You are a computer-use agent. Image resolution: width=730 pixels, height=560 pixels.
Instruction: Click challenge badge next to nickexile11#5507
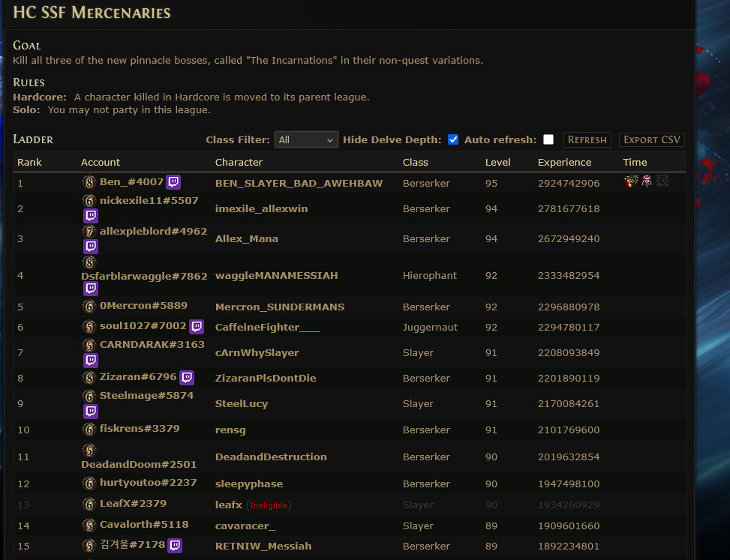point(89,201)
